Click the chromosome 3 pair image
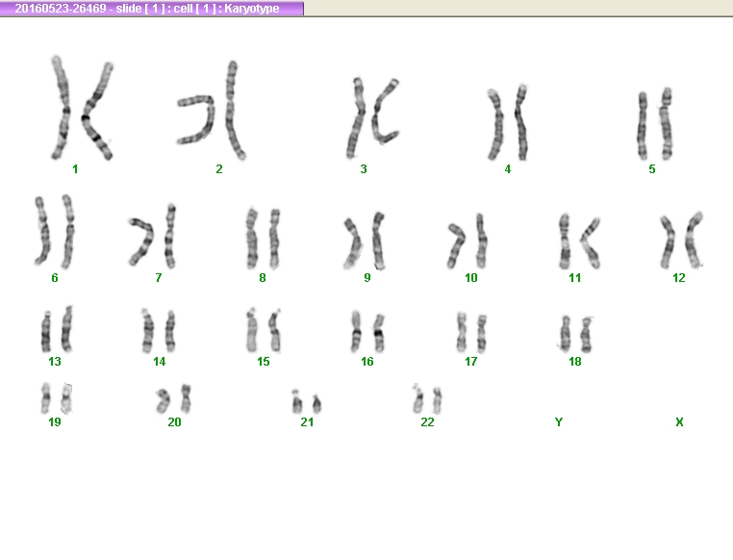This screenshot has height=560, width=733. [x=372, y=117]
